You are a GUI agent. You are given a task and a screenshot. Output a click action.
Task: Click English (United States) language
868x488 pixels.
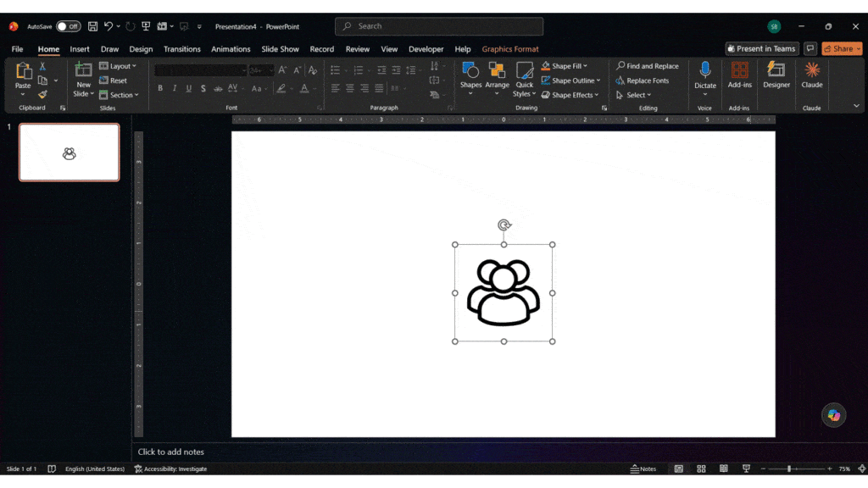coord(95,469)
